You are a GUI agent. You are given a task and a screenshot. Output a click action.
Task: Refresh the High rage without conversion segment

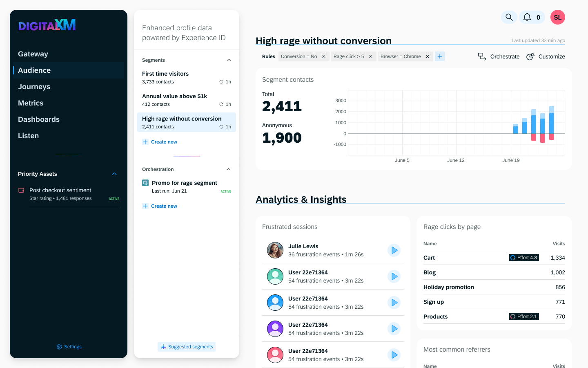pos(221,127)
